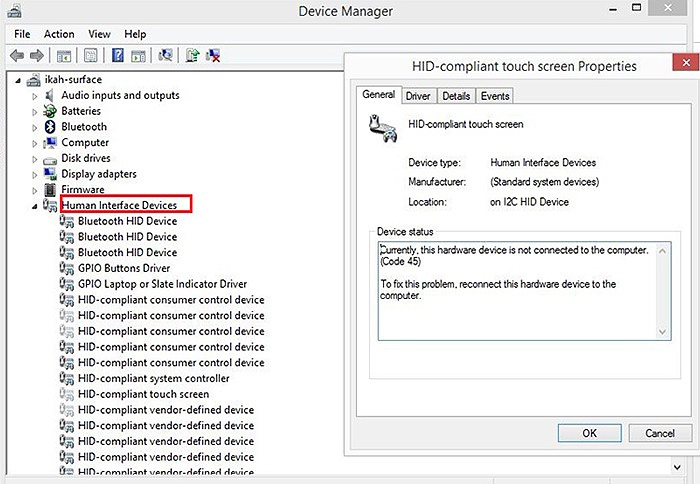Image resolution: width=700 pixels, height=484 pixels.
Task: Select GPIO Buttons Driver in device list
Action: [123, 268]
